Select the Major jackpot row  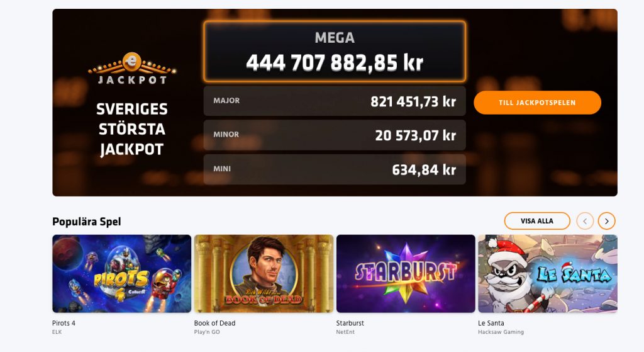click(x=335, y=101)
